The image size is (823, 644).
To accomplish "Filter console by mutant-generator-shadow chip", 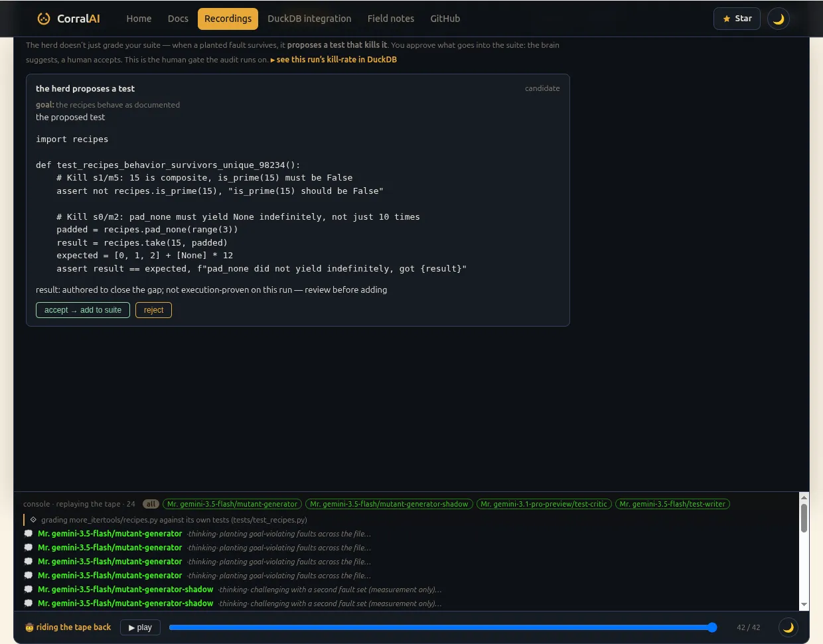I will coord(389,504).
